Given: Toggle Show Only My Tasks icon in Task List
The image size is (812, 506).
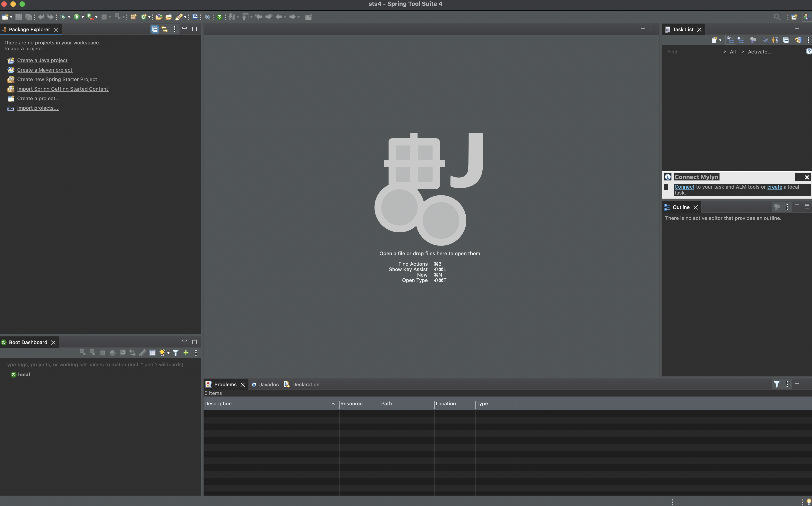Looking at the screenshot, I should pos(775,40).
